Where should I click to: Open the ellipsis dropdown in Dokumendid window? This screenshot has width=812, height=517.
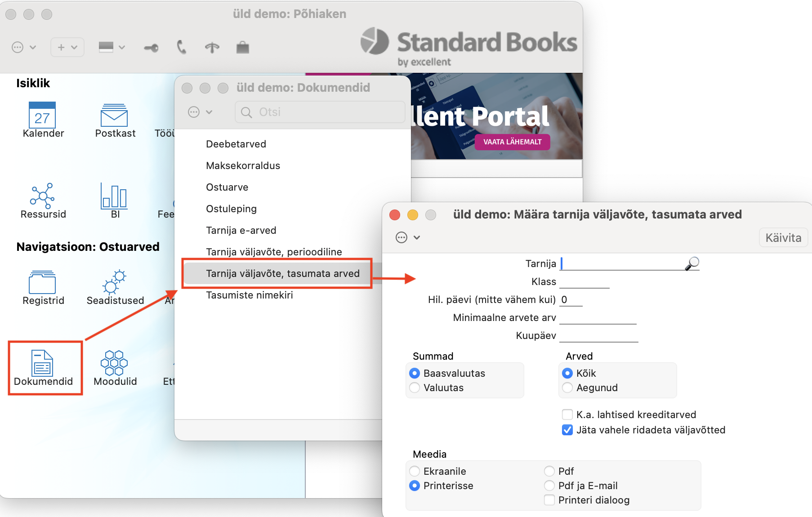(x=200, y=112)
